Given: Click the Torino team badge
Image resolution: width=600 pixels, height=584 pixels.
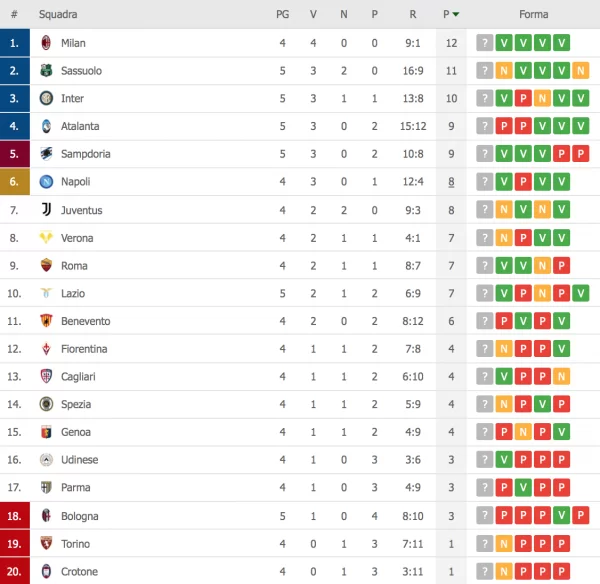Looking at the screenshot, I should coord(45,544).
